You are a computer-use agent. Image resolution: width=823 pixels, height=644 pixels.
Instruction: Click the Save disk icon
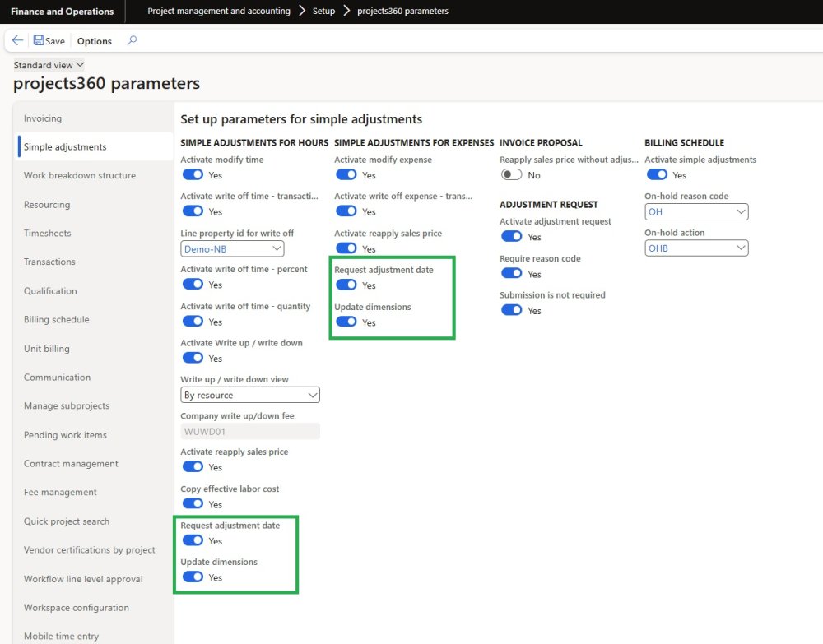pyautogui.click(x=39, y=40)
